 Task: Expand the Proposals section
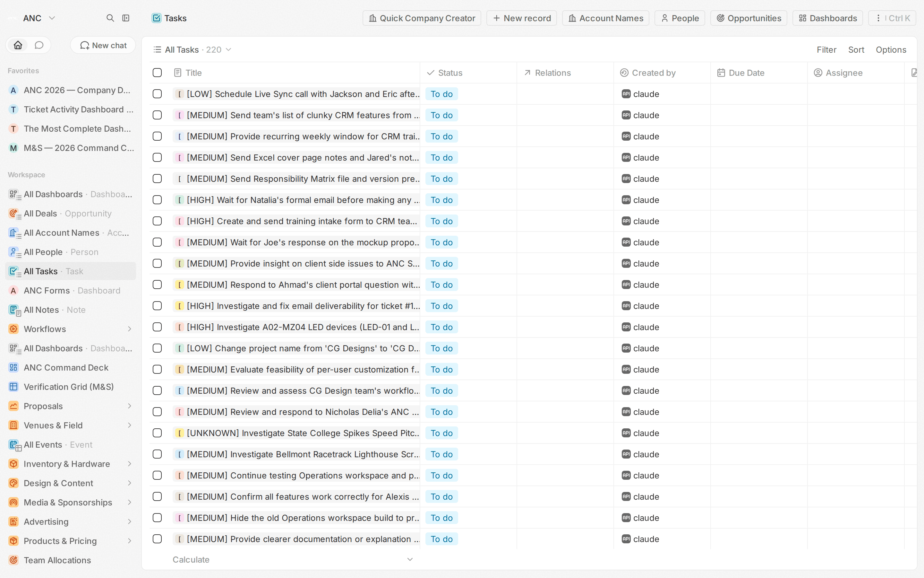[129, 406]
